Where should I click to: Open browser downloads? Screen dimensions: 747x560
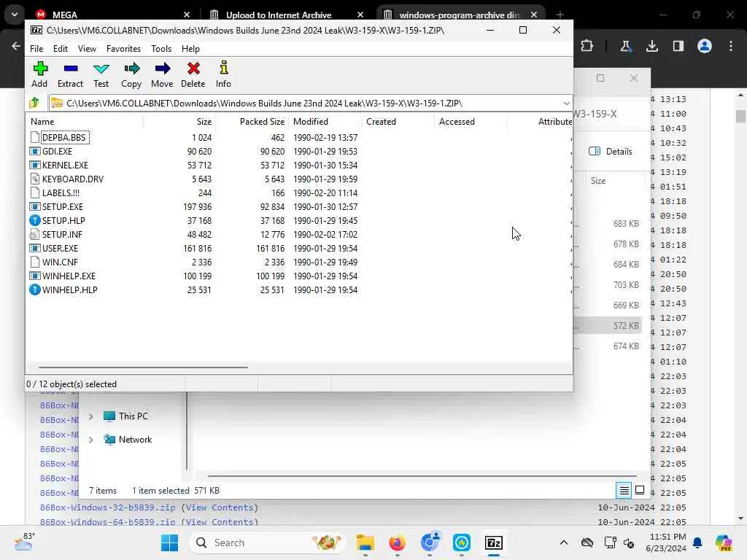(x=651, y=46)
